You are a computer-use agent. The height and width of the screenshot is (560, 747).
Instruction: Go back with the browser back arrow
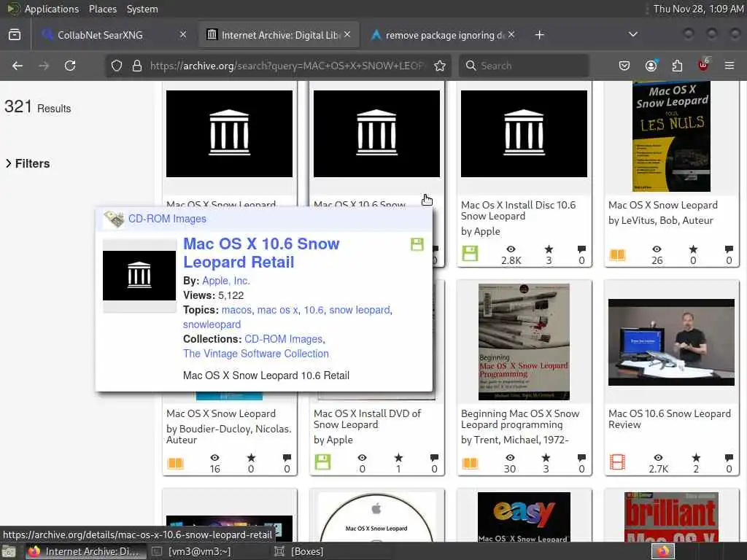pos(18,66)
